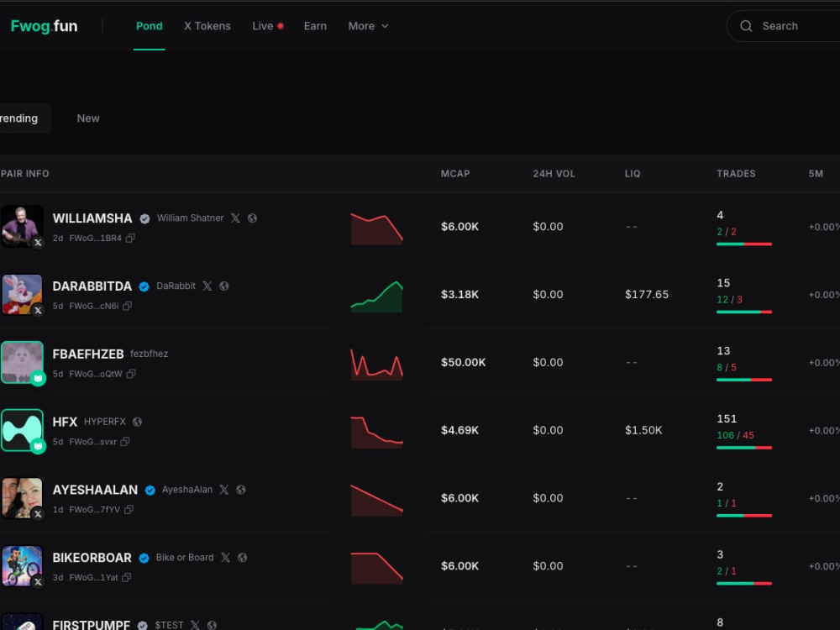Copy DARABBITDA address FWoG...cN6i
Image resolution: width=840 pixels, height=630 pixels.
tap(127, 306)
